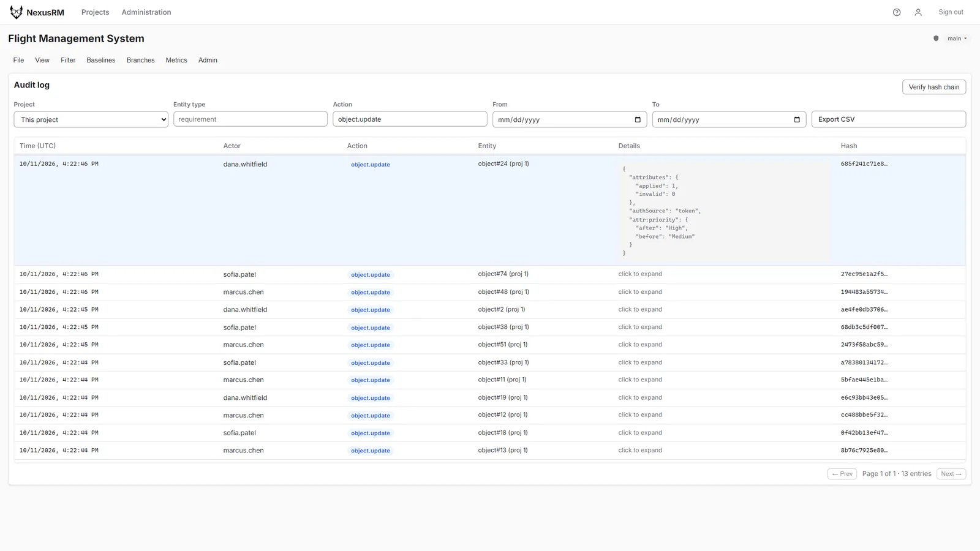Expand details for object#33 row

(x=640, y=362)
